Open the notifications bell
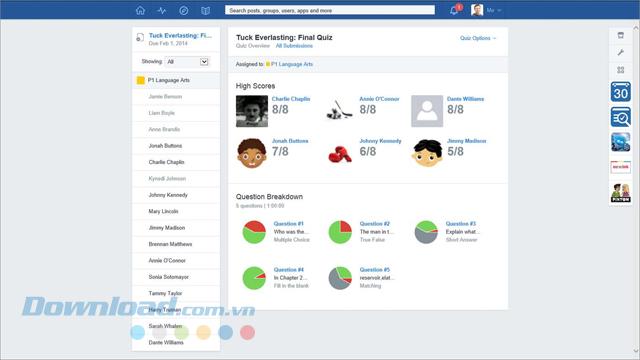Viewport: 640px width, 360px height. click(454, 10)
